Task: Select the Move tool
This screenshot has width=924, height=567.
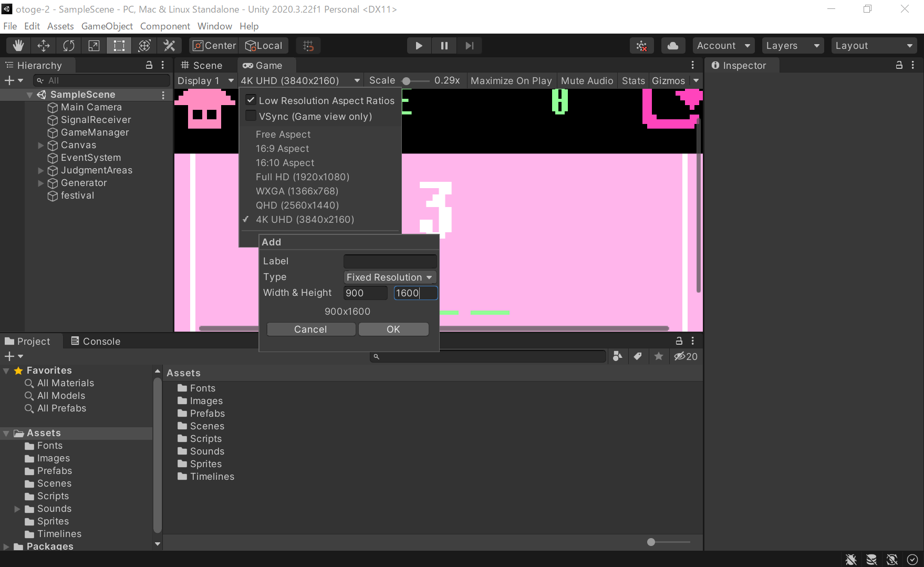Action: coord(44,46)
